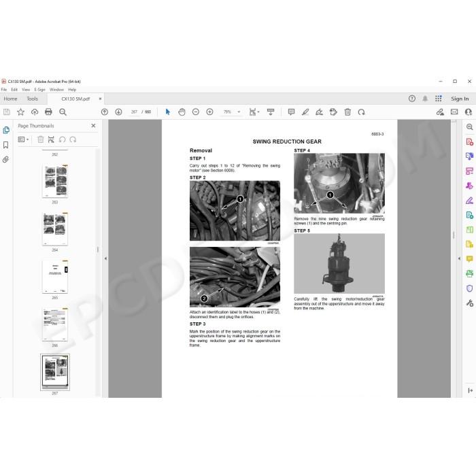Upload file to cloud icon
The image size is (476, 476).
click(x=35, y=112)
